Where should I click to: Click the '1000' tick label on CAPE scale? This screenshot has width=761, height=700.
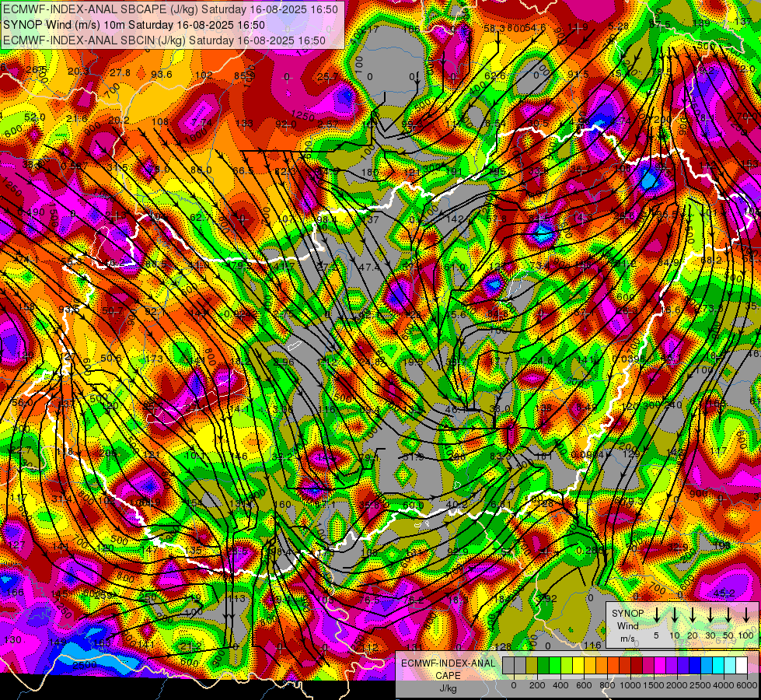[630, 685]
